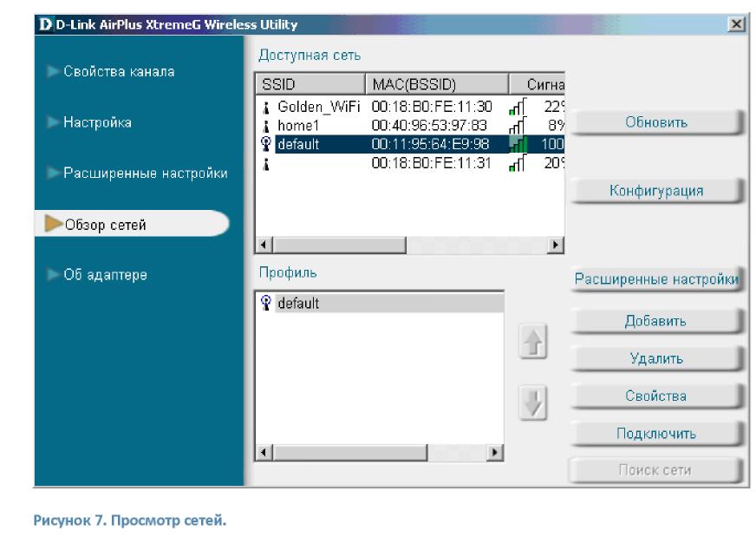Move profile up with the up arrow
Image resolution: width=756 pixels, height=537 pixels.
533,341
